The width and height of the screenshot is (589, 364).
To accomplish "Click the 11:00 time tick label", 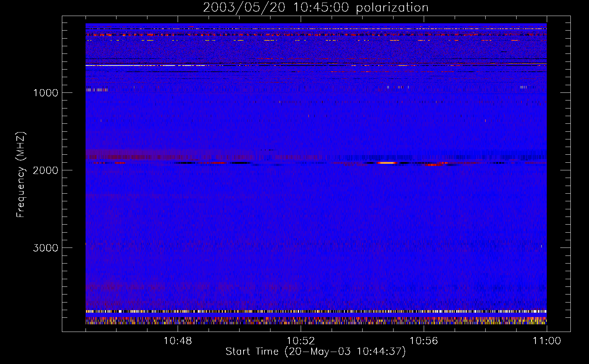I will click(547, 341).
